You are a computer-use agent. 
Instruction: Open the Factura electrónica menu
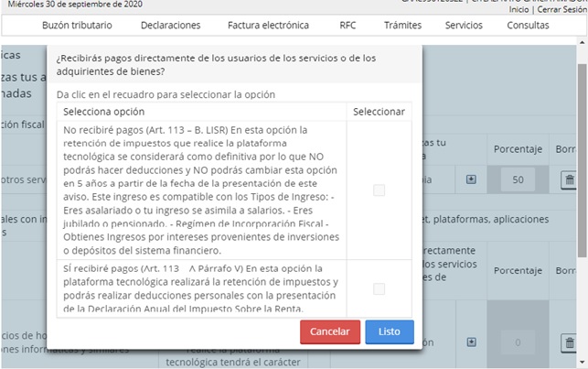tap(267, 26)
